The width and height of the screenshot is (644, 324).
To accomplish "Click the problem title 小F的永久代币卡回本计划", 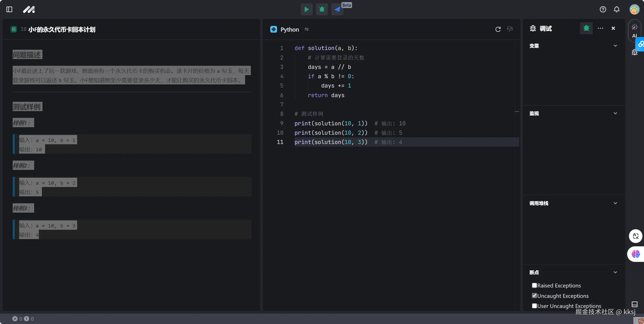I will click(62, 30).
